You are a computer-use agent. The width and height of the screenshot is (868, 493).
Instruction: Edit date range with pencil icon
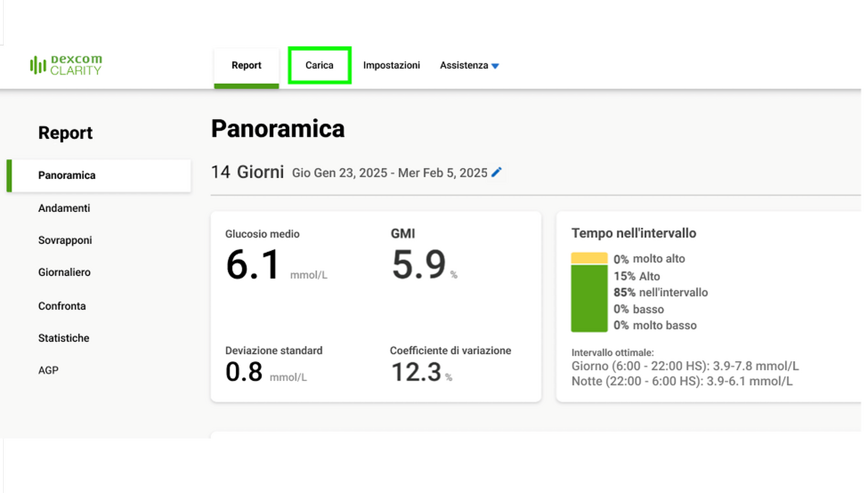(x=496, y=172)
